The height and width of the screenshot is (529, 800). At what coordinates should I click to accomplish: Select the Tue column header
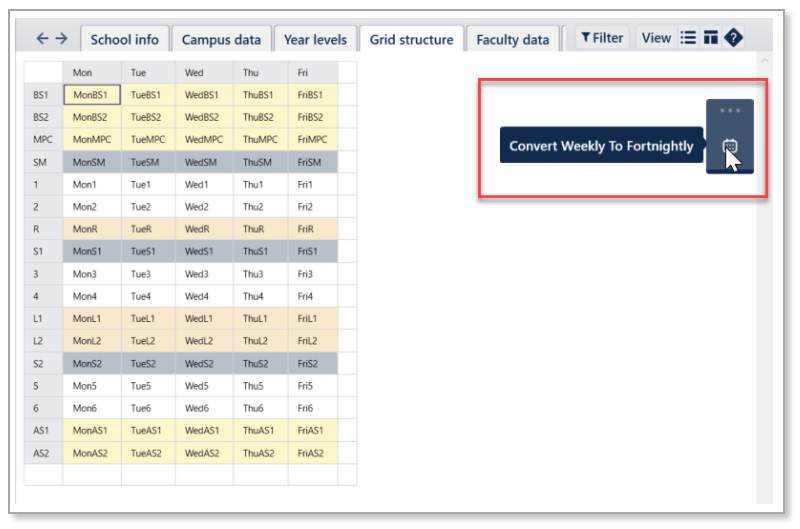[148, 72]
